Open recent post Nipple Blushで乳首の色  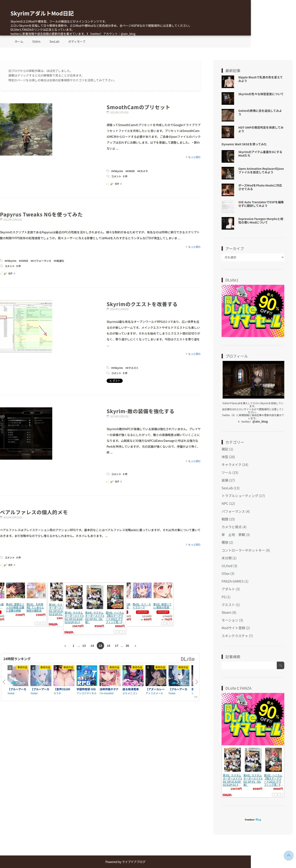[261, 79]
